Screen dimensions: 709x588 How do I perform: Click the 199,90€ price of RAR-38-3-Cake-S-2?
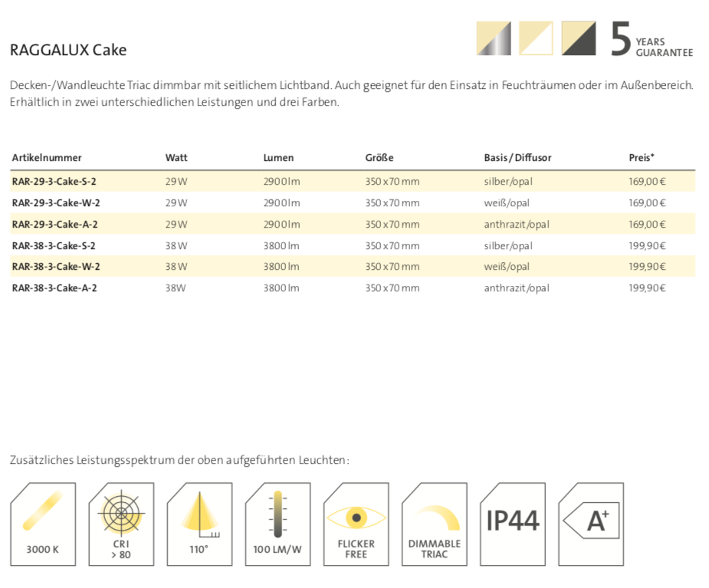coord(647,245)
